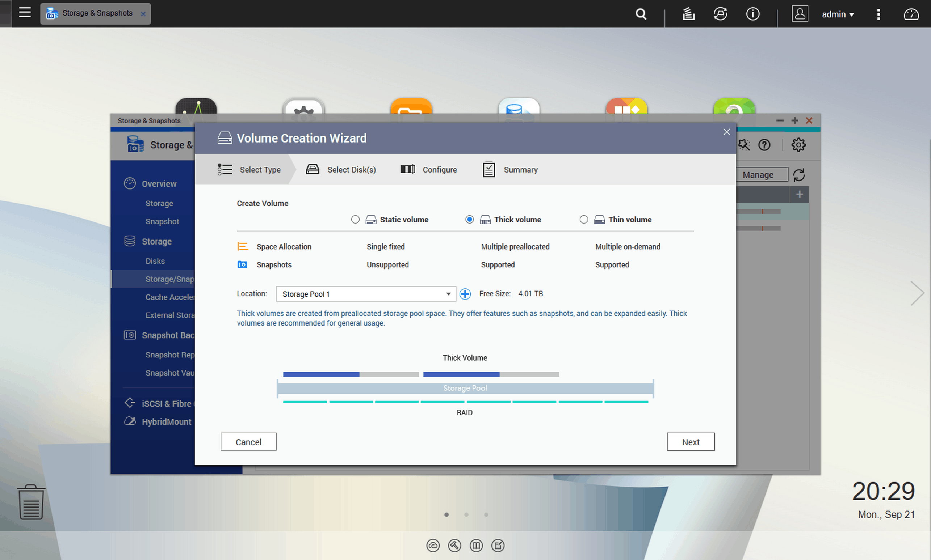Click the Storage & Snapshots settings gear
The height and width of the screenshot is (560, 931).
(x=798, y=145)
